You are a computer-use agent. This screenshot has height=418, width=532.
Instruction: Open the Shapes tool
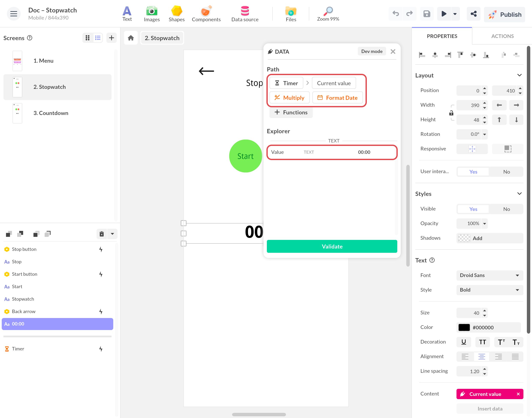click(176, 14)
